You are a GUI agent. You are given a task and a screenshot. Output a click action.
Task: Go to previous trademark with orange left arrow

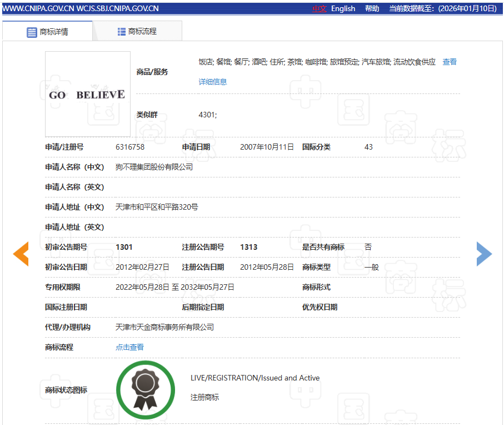tap(21, 254)
